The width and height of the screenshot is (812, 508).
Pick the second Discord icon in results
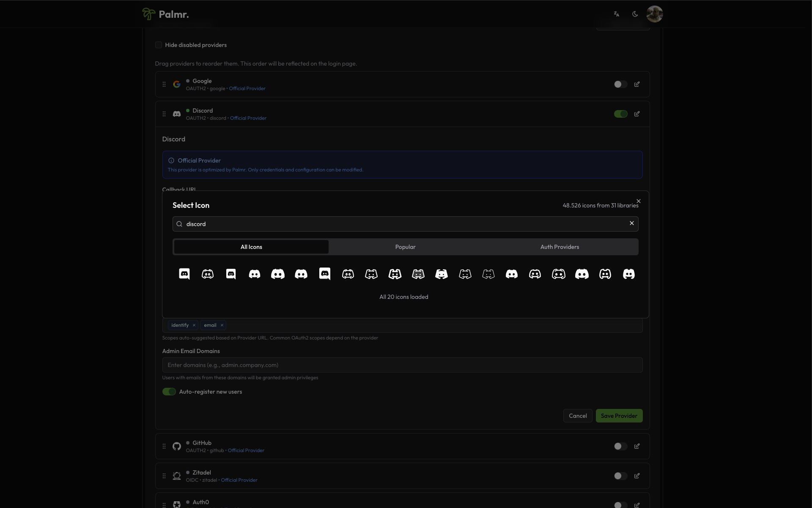[208, 274]
